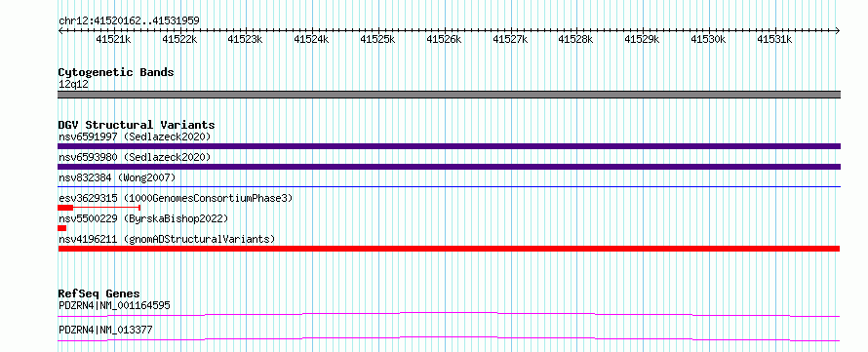Click the Cytogenetic Bands track title

tap(116, 72)
